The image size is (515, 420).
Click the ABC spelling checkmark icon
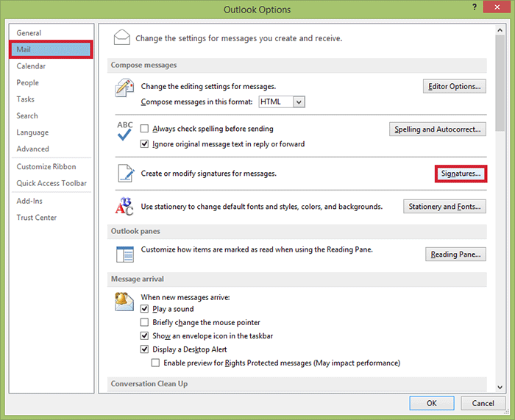pos(125,131)
